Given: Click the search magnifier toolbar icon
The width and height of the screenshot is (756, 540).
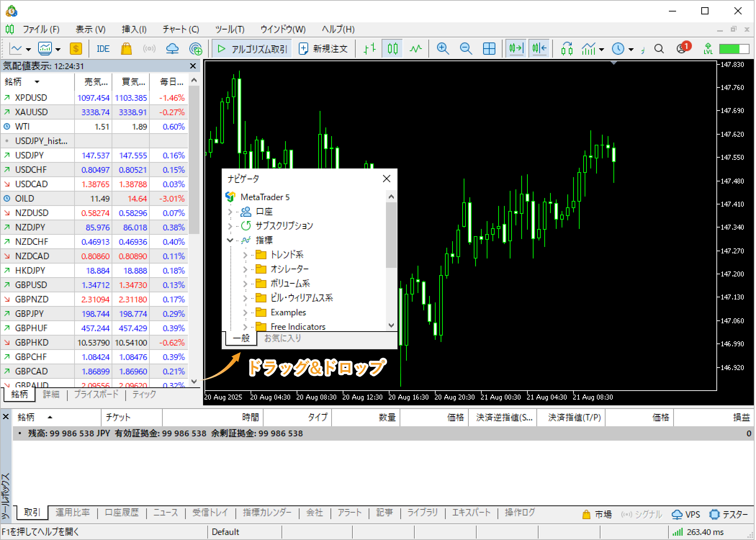Looking at the screenshot, I should tap(659, 49).
